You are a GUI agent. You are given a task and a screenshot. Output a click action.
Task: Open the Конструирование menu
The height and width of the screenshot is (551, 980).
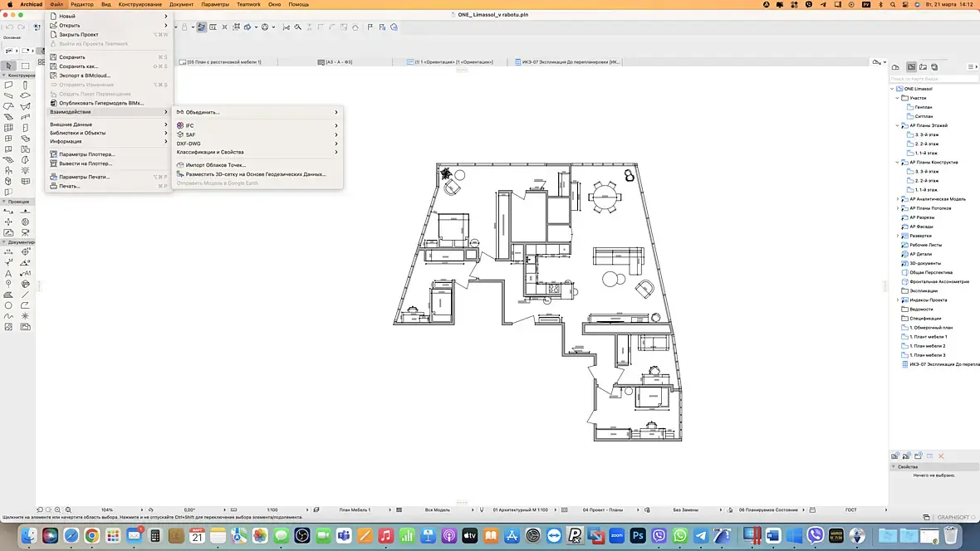click(x=140, y=4)
